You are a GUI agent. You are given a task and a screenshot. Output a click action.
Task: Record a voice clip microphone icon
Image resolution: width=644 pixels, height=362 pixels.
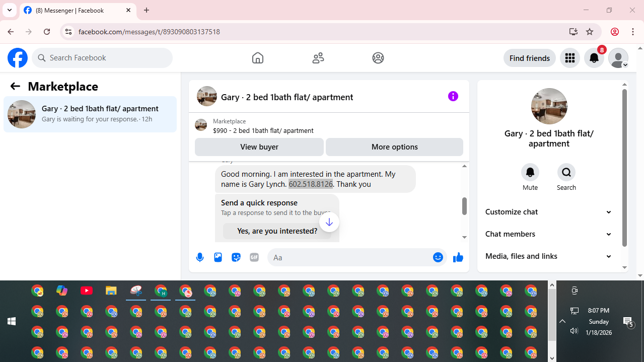[x=200, y=257]
